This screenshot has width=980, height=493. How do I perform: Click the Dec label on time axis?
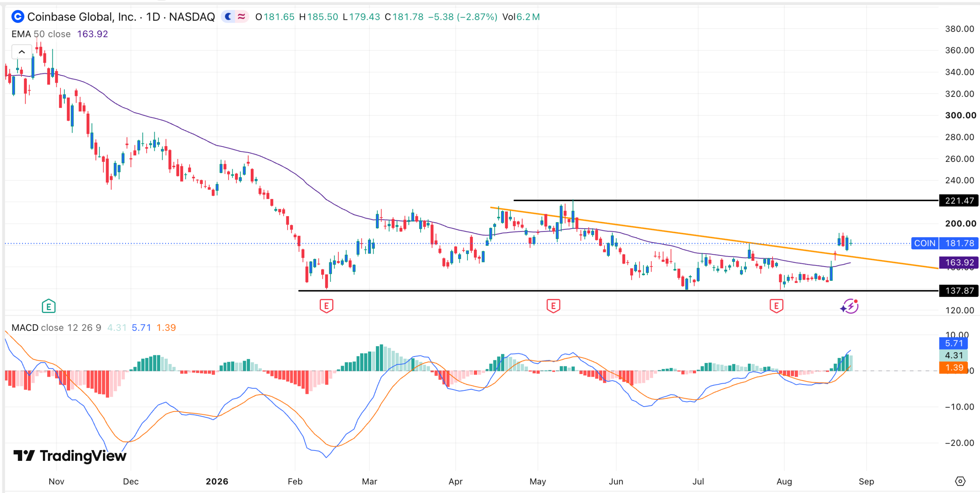point(131,482)
